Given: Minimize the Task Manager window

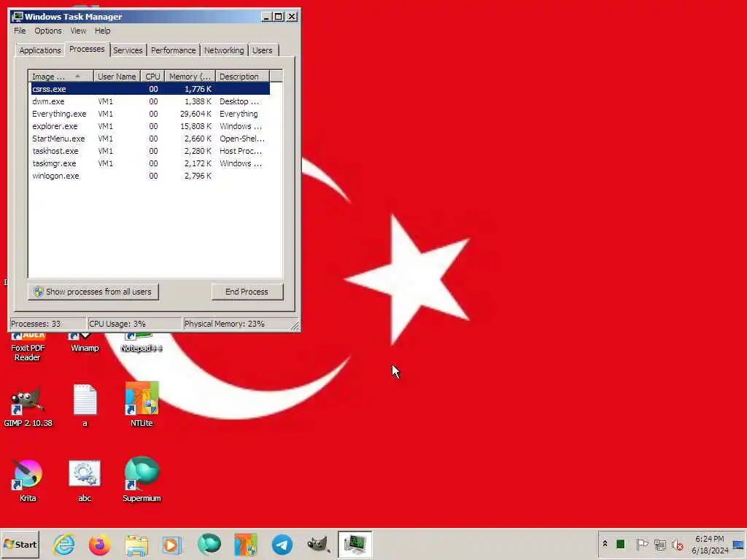Looking at the screenshot, I should click(267, 16).
